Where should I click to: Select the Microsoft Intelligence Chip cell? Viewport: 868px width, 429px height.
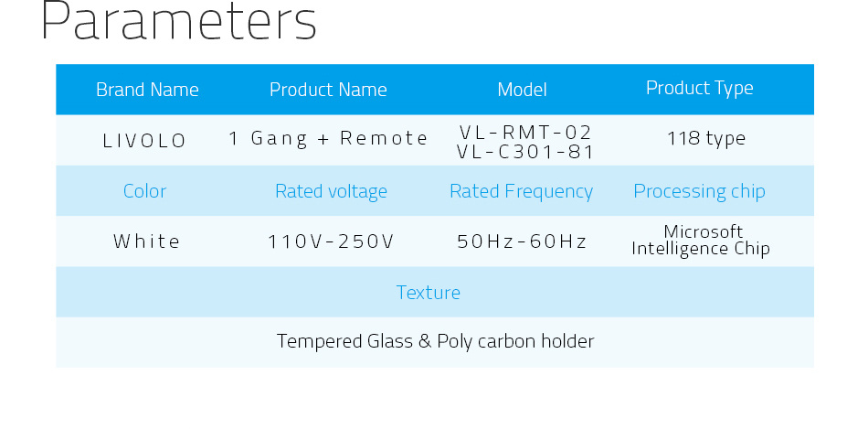click(701, 240)
